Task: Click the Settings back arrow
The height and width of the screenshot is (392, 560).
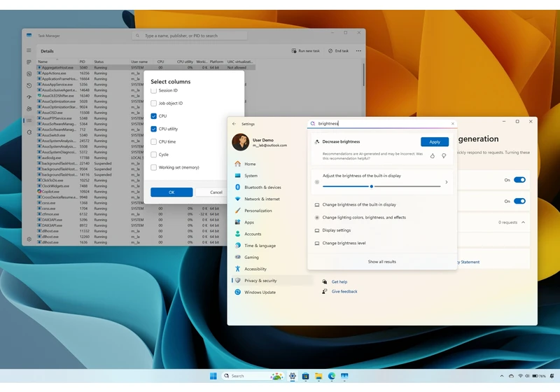Action: [x=234, y=124]
